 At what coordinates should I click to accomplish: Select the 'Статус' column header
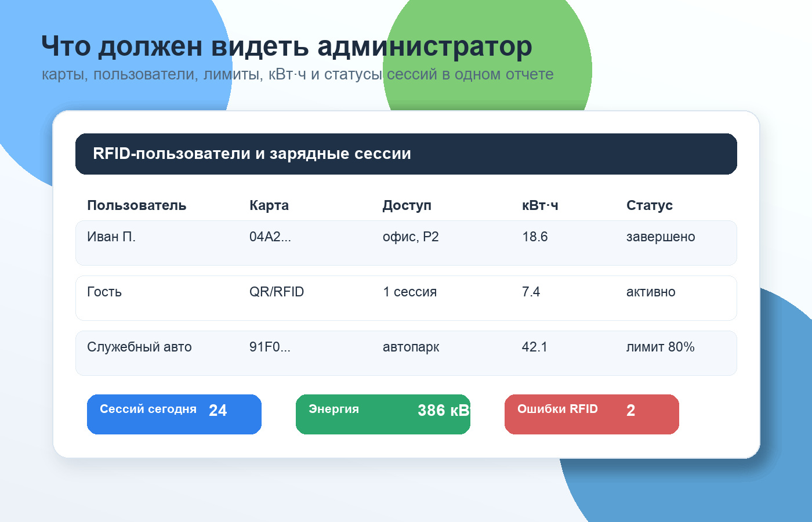tap(650, 205)
